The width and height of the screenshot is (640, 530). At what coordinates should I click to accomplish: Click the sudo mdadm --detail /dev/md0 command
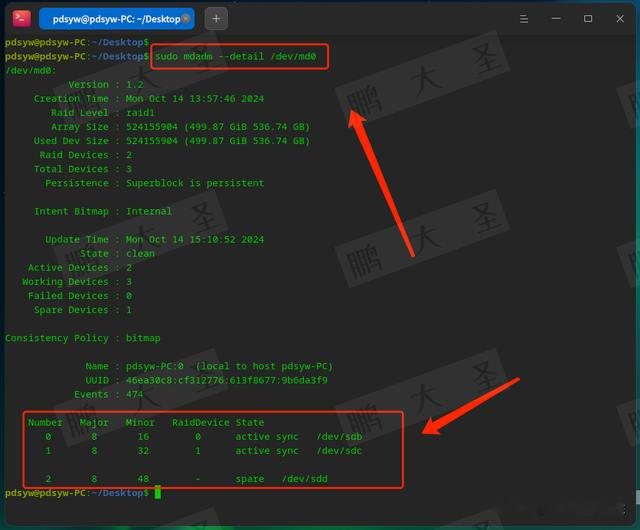coord(236,56)
